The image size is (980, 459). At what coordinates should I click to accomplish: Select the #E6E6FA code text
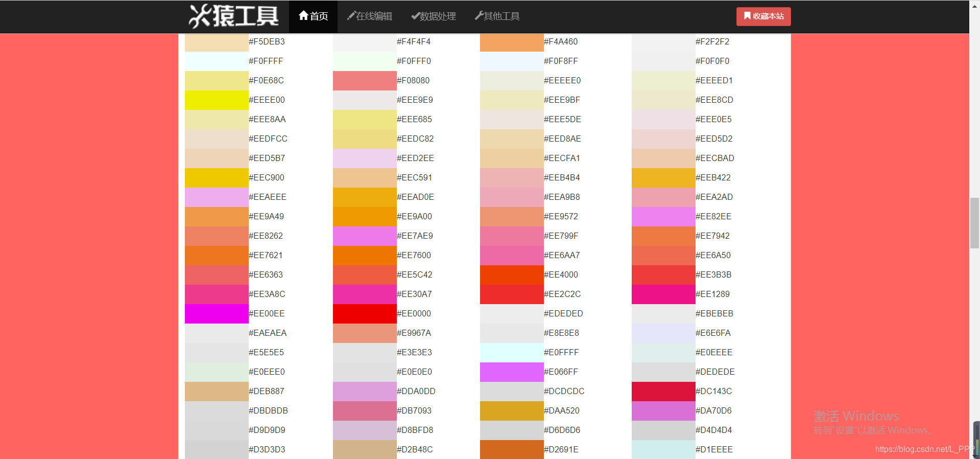click(x=713, y=333)
